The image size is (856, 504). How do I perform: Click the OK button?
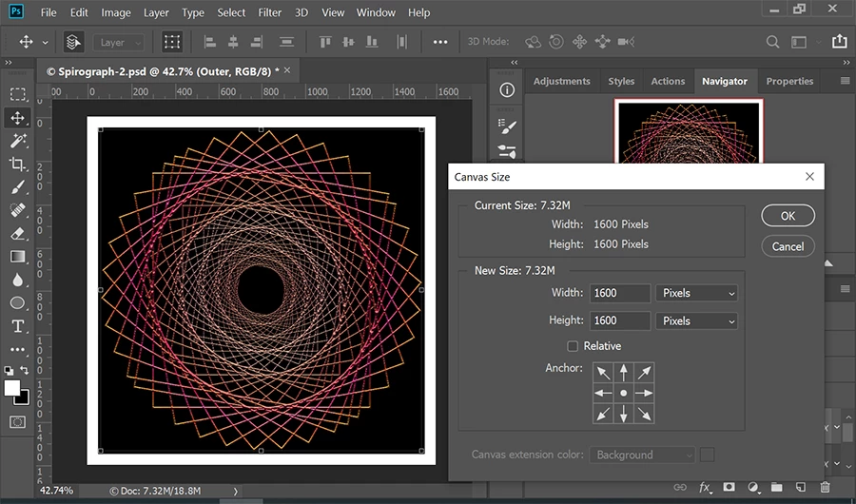pos(788,216)
